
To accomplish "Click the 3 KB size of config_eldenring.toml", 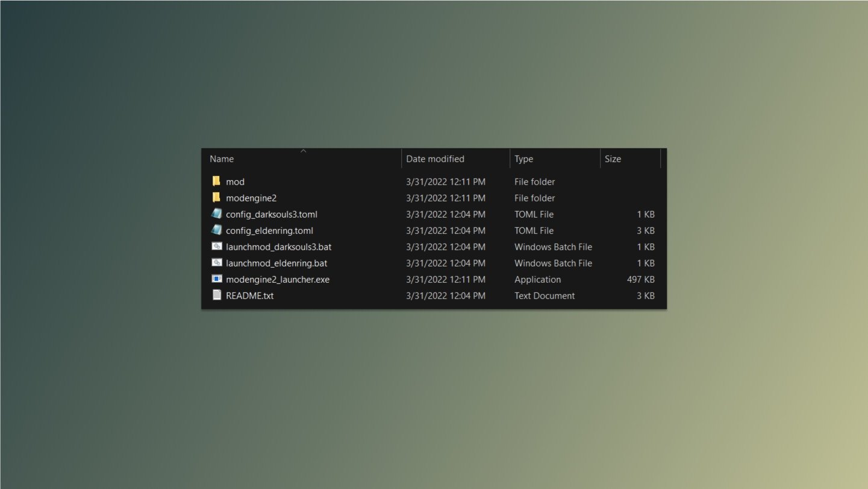I will 646,230.
